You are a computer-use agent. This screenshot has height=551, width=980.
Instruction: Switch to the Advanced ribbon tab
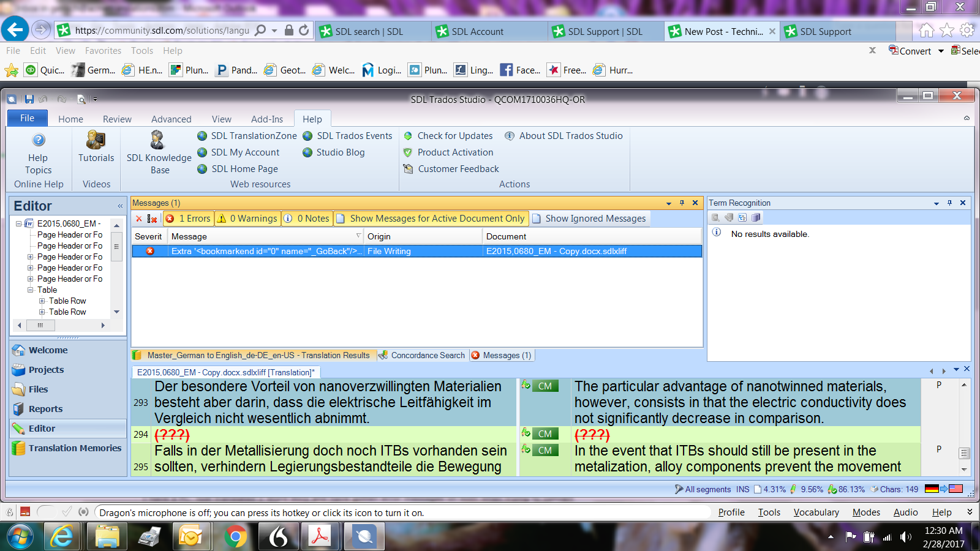[x=171, y=119]
